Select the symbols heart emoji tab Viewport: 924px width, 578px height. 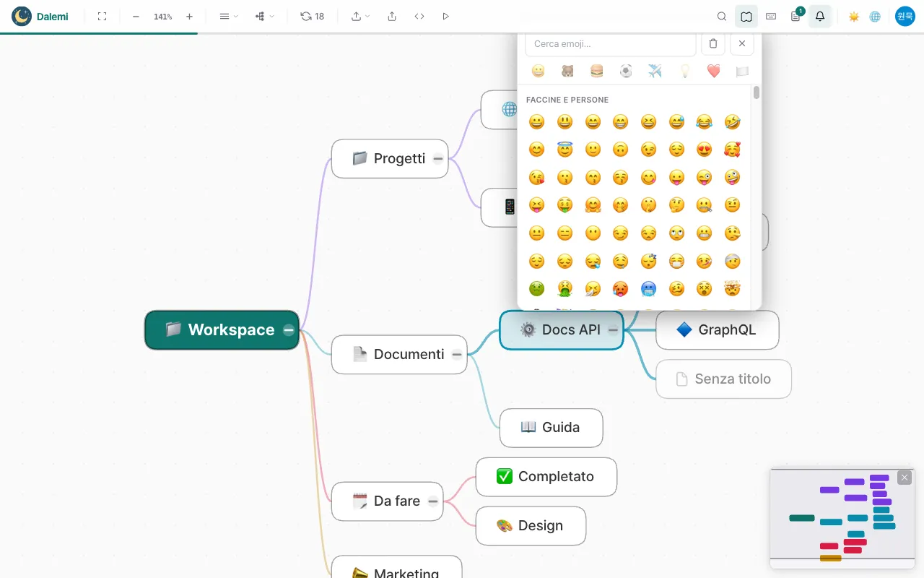click(713, 71)
